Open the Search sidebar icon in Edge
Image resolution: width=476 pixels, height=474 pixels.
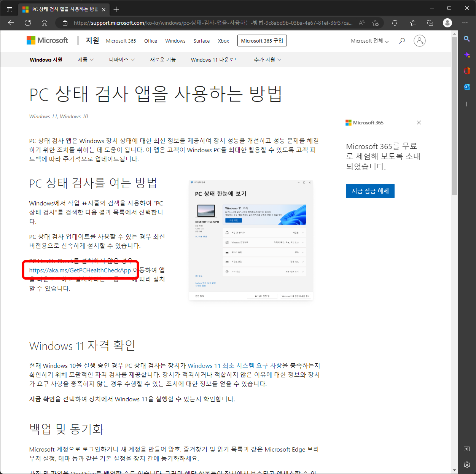coord(467,39)
